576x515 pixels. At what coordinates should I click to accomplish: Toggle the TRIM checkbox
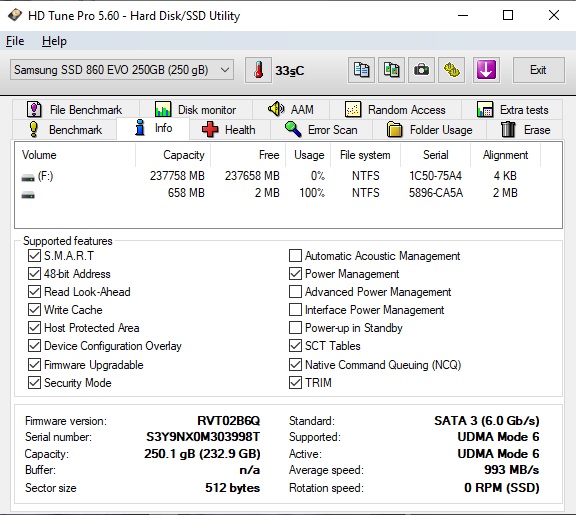pyautogui.click(x=295, y=382)
